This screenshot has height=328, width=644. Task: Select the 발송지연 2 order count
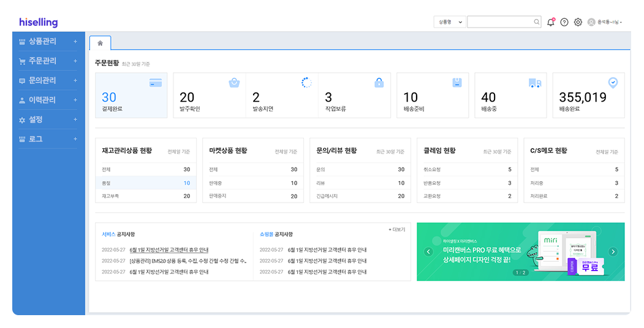(x=282, y=95)
